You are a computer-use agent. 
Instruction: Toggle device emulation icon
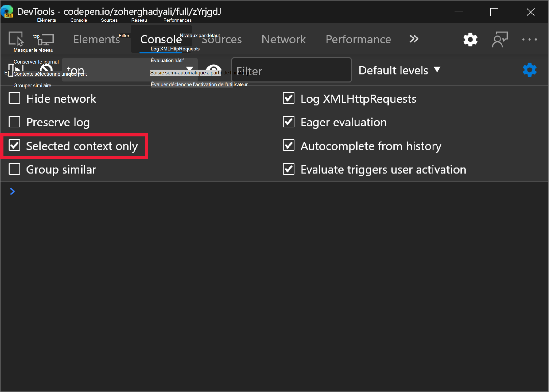(46, 39)
